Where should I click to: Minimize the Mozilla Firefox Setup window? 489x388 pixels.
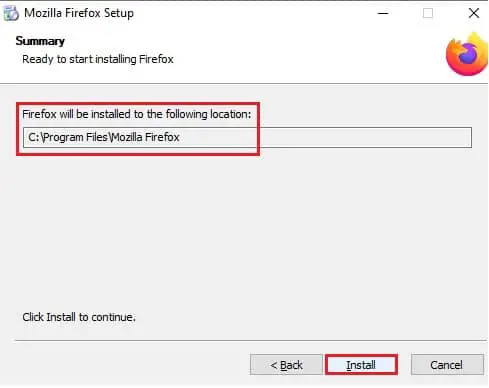(383, 14)
